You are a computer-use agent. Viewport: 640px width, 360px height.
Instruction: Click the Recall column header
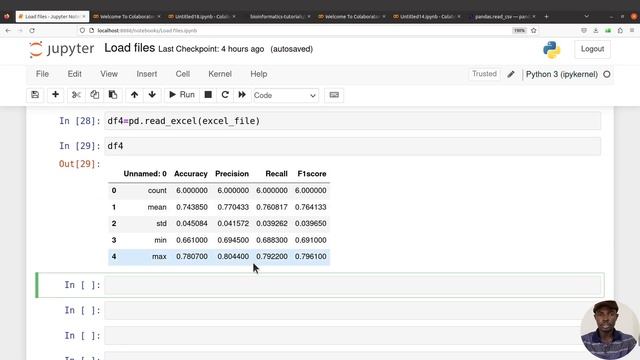click(x=276, y=173)
